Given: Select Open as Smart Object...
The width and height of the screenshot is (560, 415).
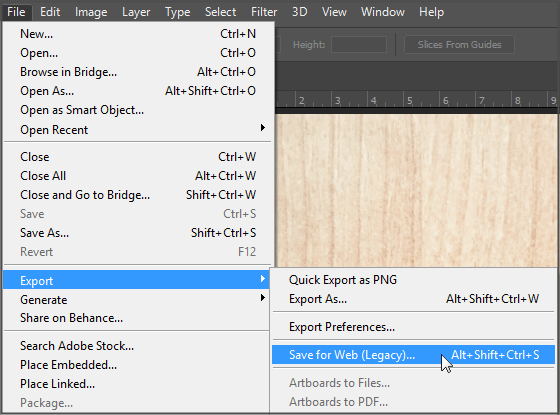Looking at the screenshot, I should 138,110.
